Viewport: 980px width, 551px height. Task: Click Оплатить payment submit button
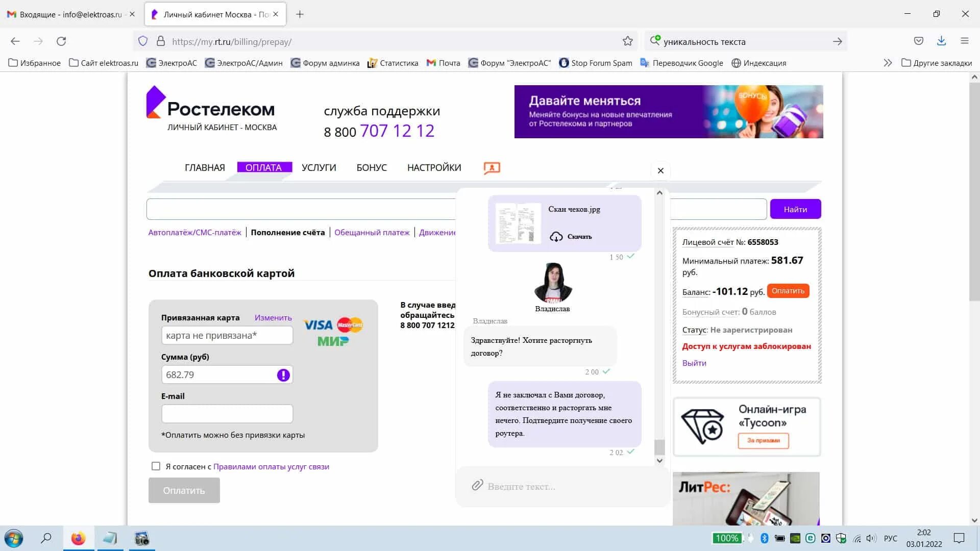pyautogui.click(x=184, y=490)
